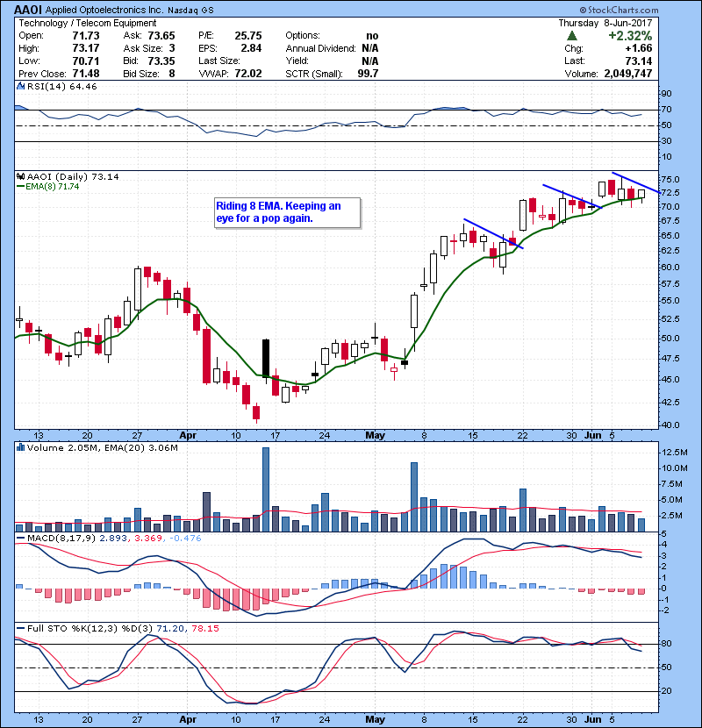Click the Low price 70.71
Viewport: 702px width, 728px height.
86,61
